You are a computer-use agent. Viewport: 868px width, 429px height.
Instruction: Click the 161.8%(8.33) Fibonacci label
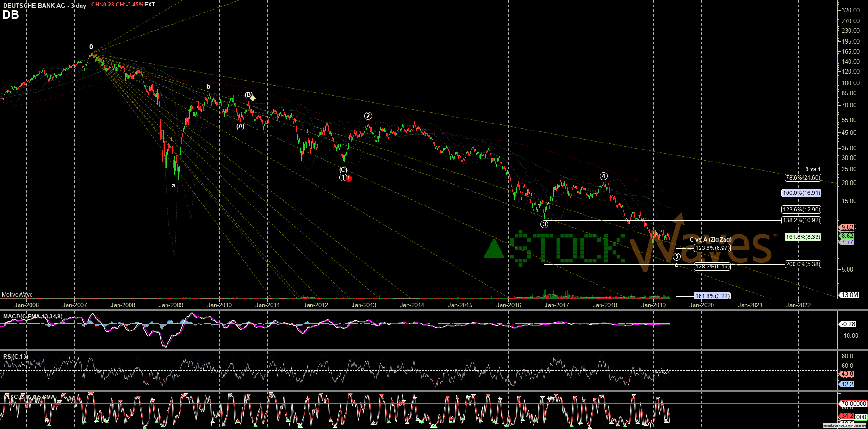pyautogui.click(x=803, y=237)
